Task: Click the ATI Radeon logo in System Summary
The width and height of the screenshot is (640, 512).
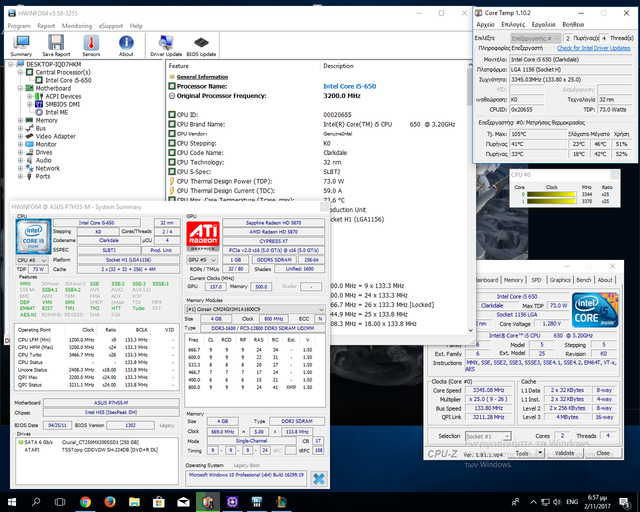Action: [x=203, y=236]
